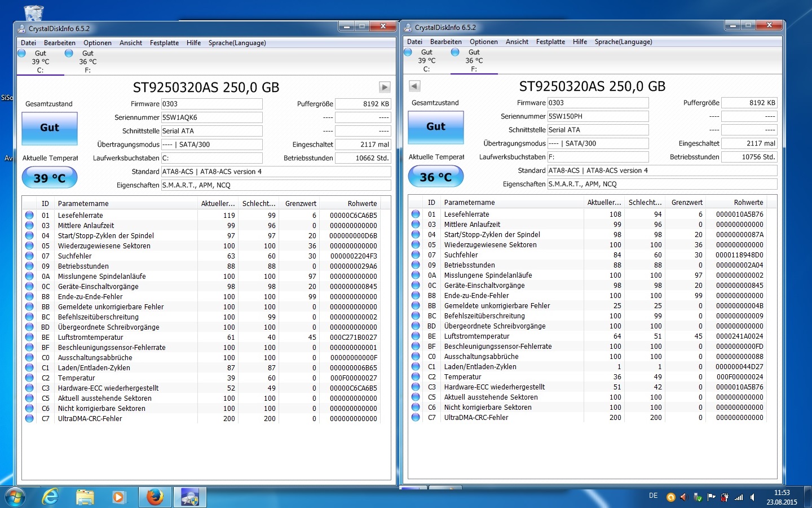Click Betriebsstunden field 10756 Std.
Screen dimensions: 812x508
click(749, 157)
